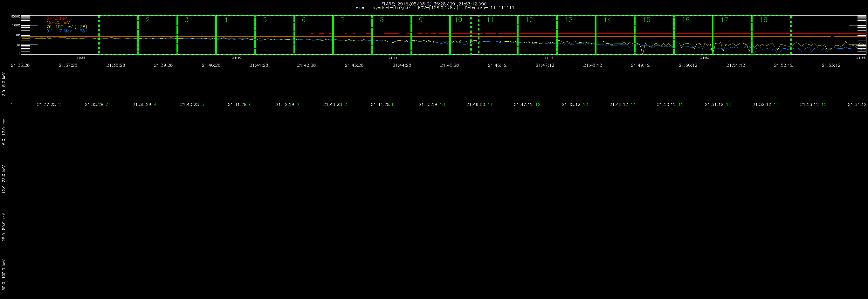Click the 'clean' algorithm label in header
868x299 pixels.
click(x=361, y=8)
